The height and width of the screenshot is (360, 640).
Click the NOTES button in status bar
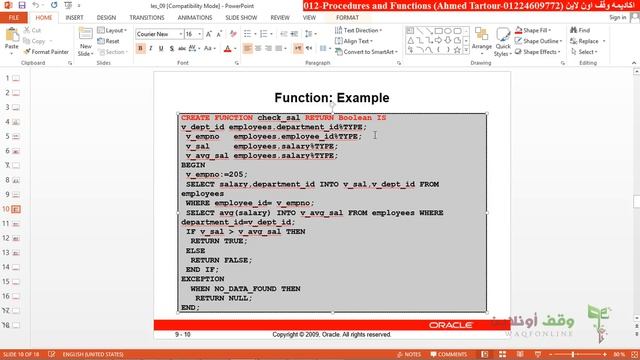[x=409, y=354]
